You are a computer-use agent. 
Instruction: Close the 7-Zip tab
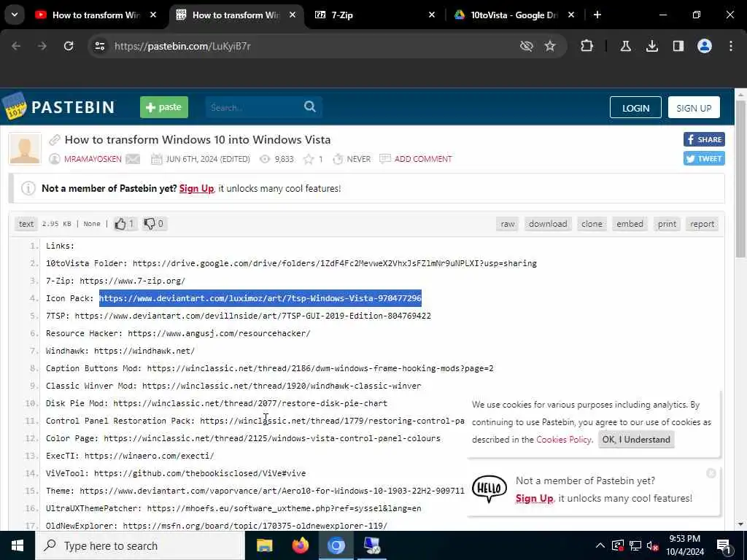(x=432, y=15)
